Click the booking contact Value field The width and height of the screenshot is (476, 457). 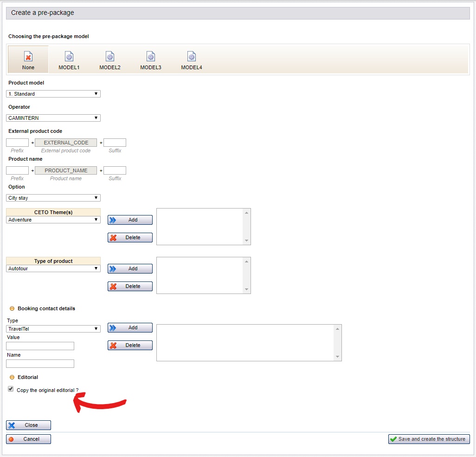pos(40,346)
